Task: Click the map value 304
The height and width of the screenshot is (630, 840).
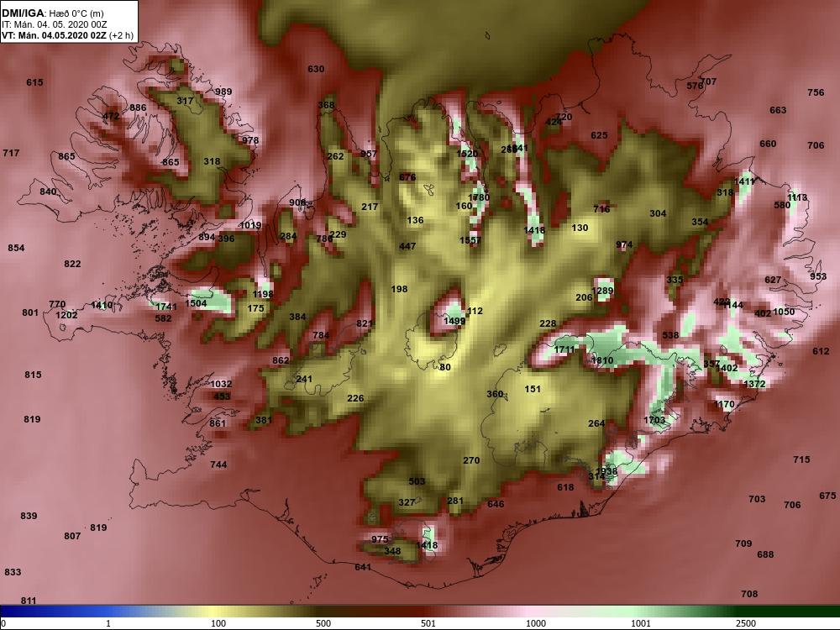Action: (x=658, y=213)
